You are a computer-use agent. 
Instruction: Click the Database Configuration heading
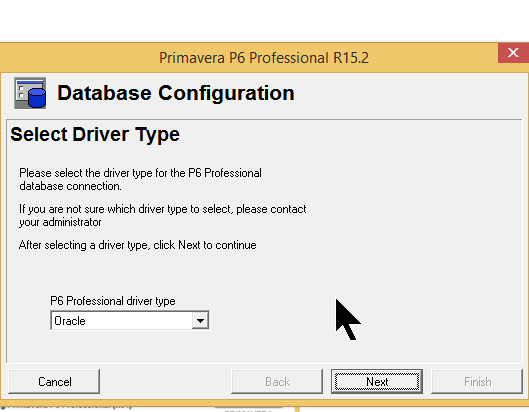click(x=176, y=93)
